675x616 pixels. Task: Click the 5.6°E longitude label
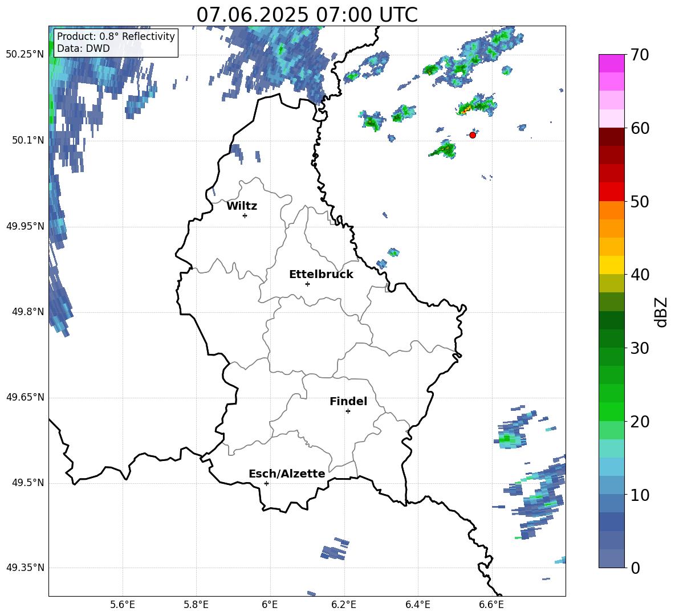(x=123, y=605)
